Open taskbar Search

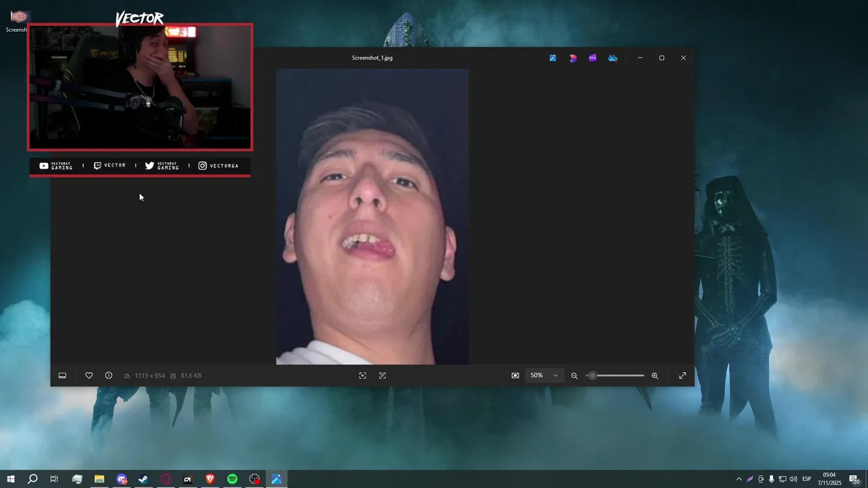coord(33,479)
